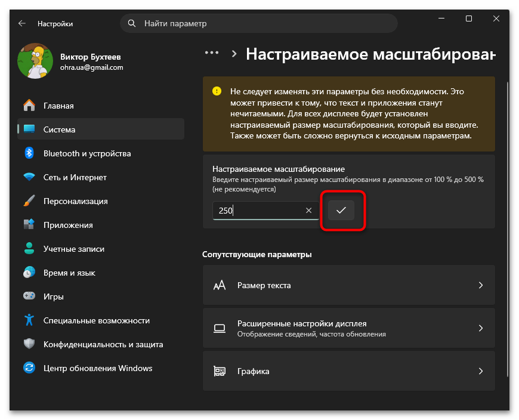Open Конфиденциальность и защита
This screenshot has width=519, height=420.
[x=101, y=344]
